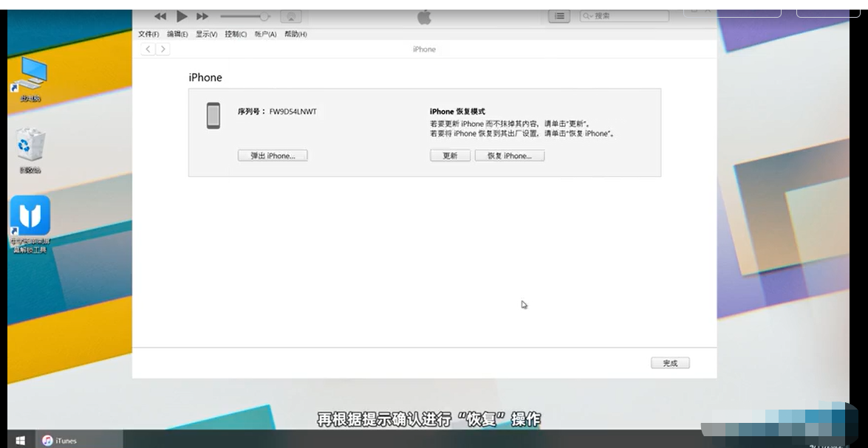Open the 编辑(E) menu

177,34
